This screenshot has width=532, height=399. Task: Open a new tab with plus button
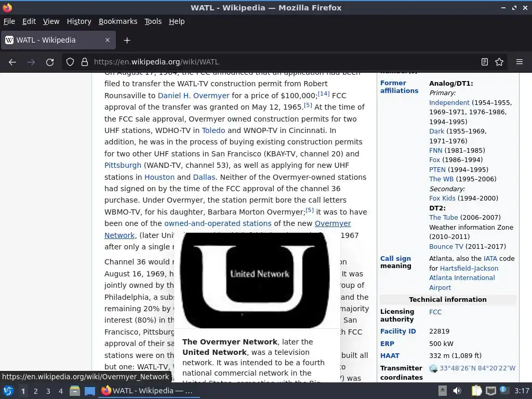127,41
